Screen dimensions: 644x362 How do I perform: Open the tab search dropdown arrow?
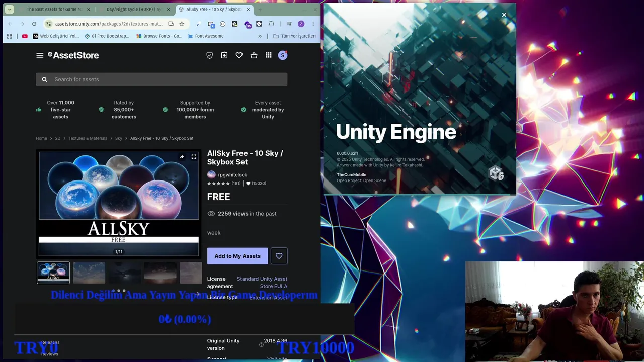[x=9, y=9]
